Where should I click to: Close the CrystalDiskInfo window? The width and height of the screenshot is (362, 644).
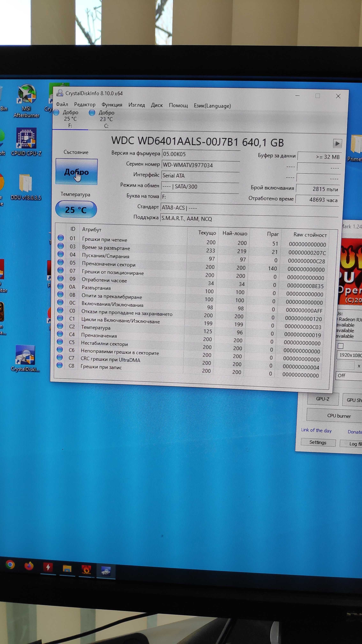tap(338, 96)
